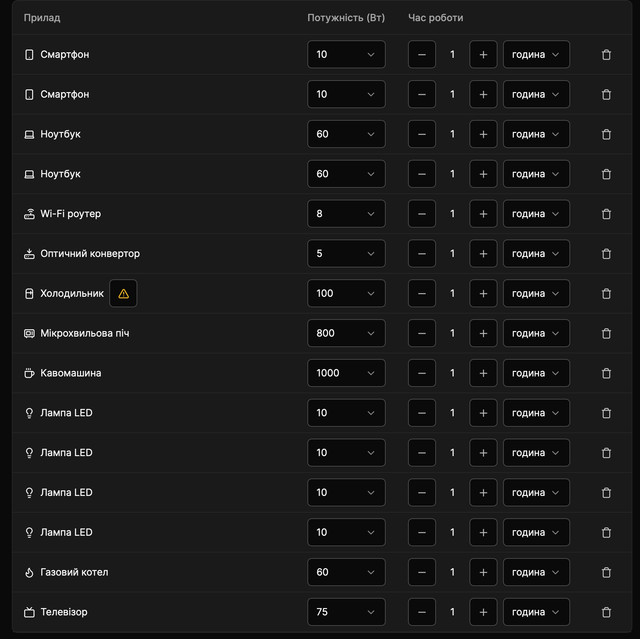
Task: Expand power dropdown for Холодильник
Action: click(x=346, y=294)
